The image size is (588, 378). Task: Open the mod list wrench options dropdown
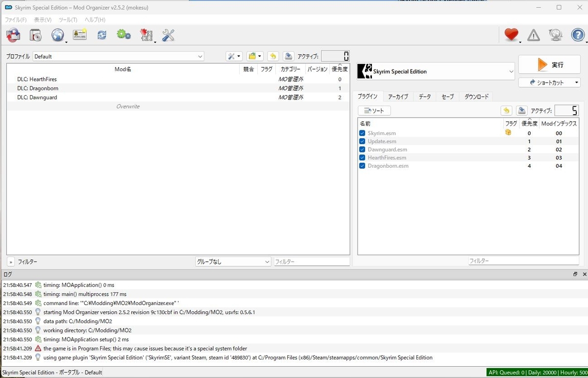pyautogui.click(x=234, y=56)
